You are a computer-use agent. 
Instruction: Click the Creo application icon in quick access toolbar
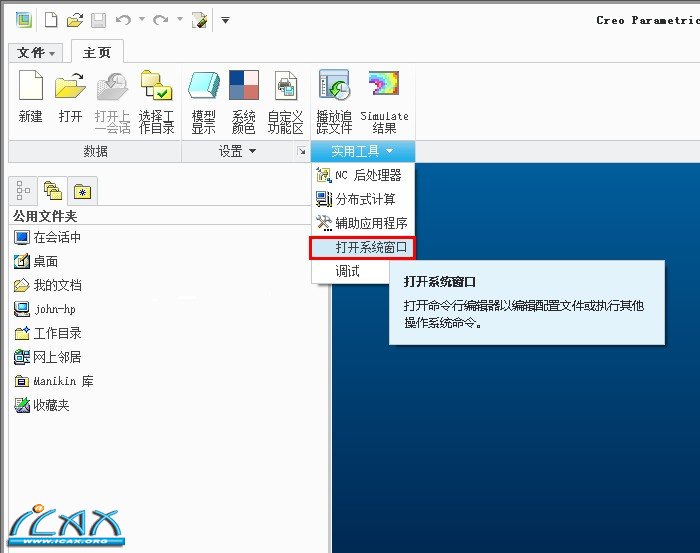point(24,20)
